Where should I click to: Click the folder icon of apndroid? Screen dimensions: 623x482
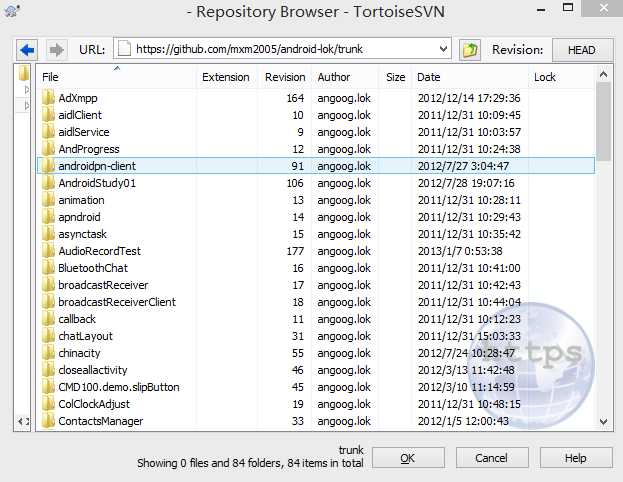pos(48,217)
